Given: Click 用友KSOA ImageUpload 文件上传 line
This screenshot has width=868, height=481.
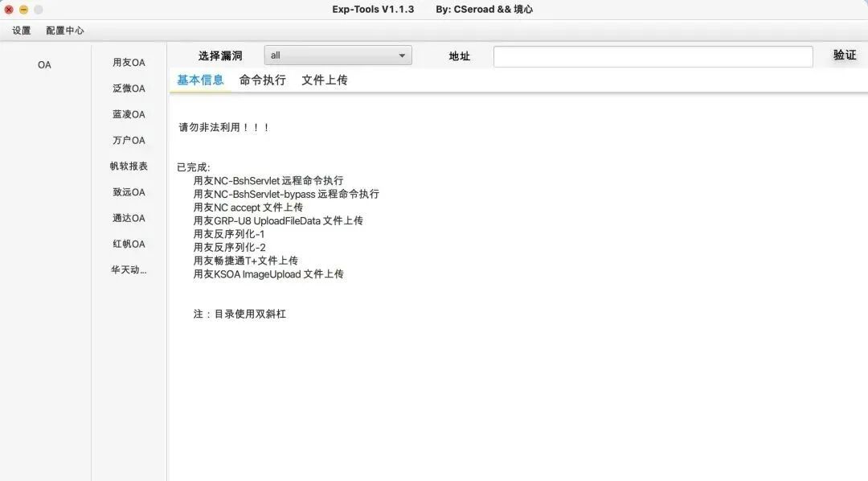Looking at the screenshot, I should point(268,273).
